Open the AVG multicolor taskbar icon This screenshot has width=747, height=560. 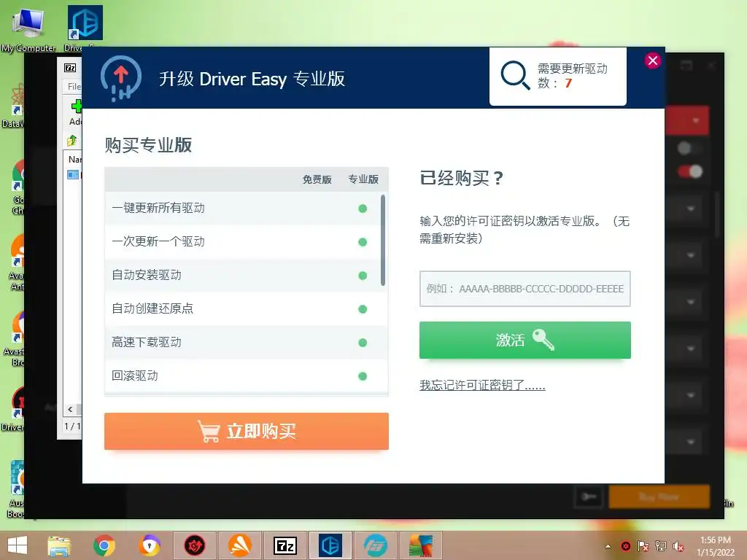421,545
